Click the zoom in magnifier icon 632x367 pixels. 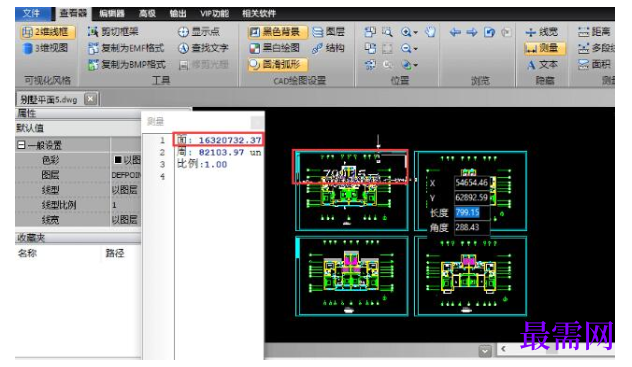(406, 32)
